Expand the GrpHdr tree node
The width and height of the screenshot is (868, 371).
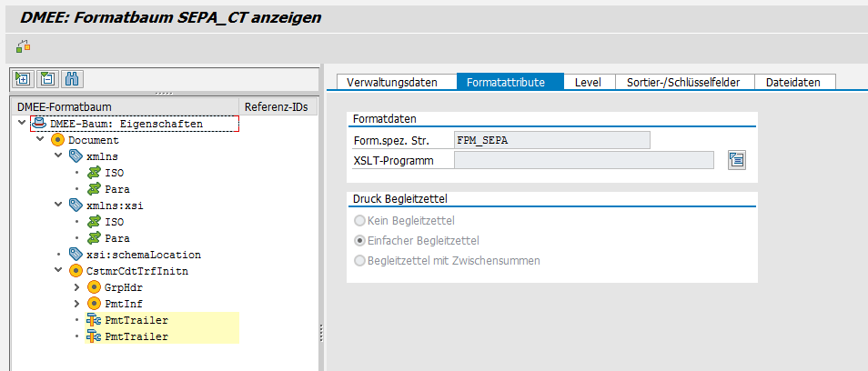click(x=76, y=287)
